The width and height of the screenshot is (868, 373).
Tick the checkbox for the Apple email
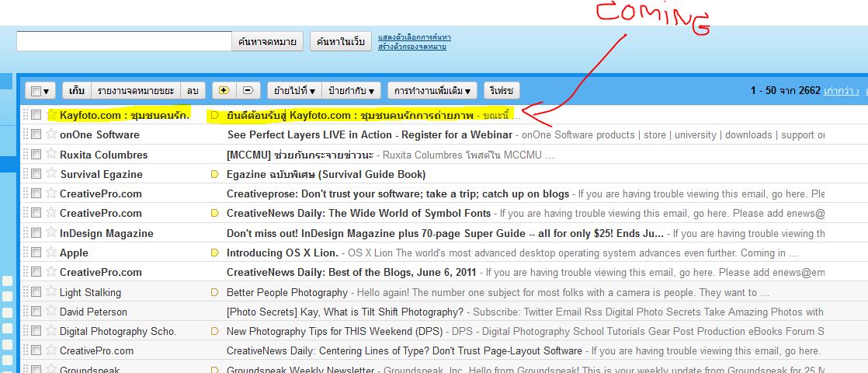pyautogui.click(x=36, y=253)
